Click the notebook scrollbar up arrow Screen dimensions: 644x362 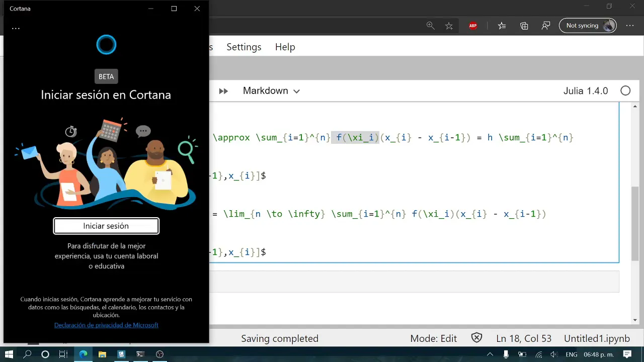coord(635,107)
